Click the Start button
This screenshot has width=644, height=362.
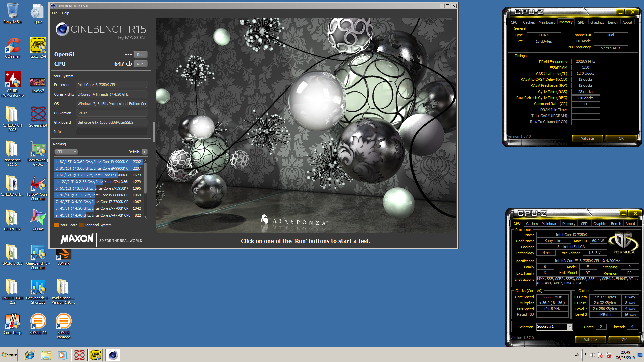click(9, 355)
